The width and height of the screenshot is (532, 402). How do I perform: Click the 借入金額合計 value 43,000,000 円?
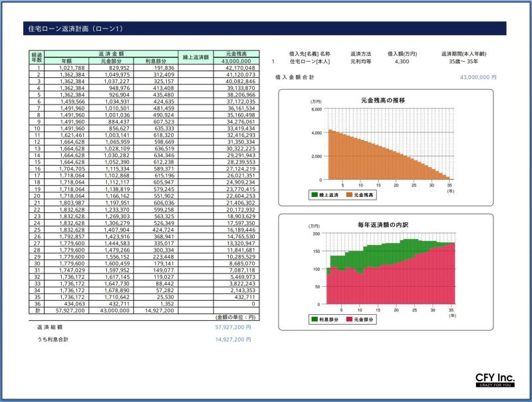478,77
